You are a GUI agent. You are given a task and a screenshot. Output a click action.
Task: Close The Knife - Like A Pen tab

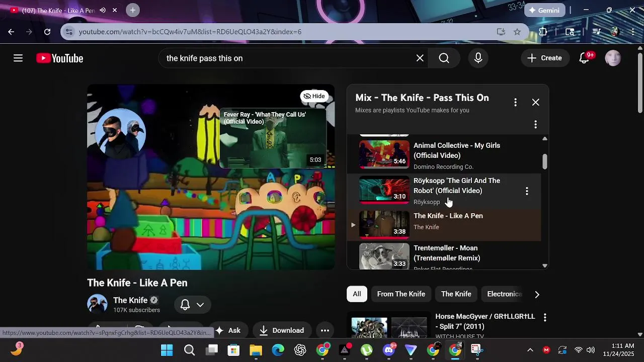click(115, 10)
